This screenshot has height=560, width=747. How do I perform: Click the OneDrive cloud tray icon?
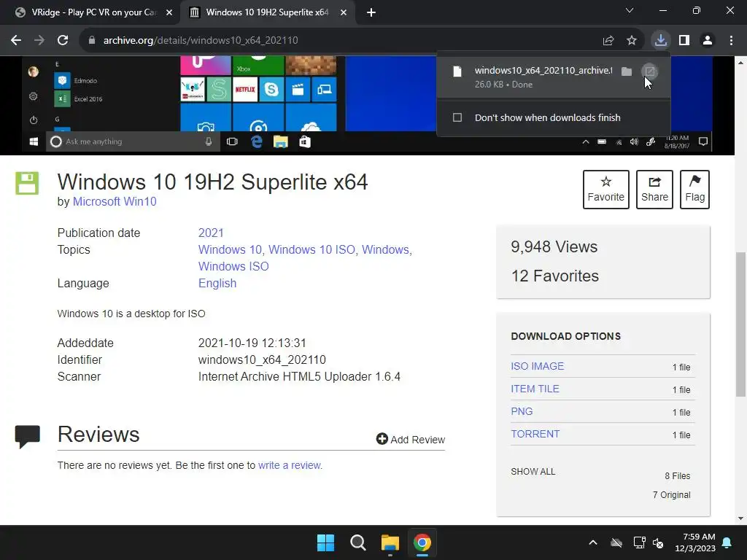[x=616, y=542]
